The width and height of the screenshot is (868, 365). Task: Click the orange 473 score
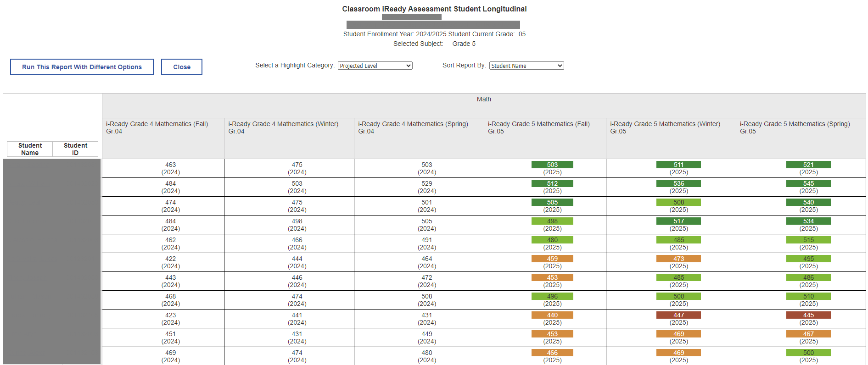click(678, 259)
